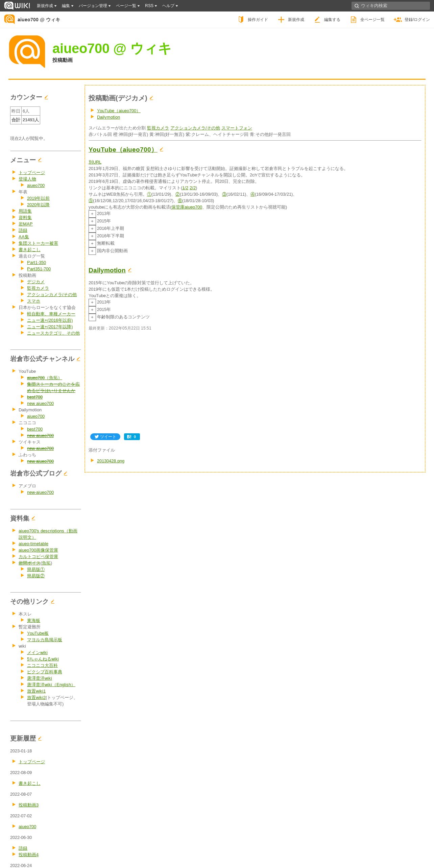Screen dimensions: 434x868
Task: Open the 保管庫aiueo700 link
Action: click(x=187, y=207)
